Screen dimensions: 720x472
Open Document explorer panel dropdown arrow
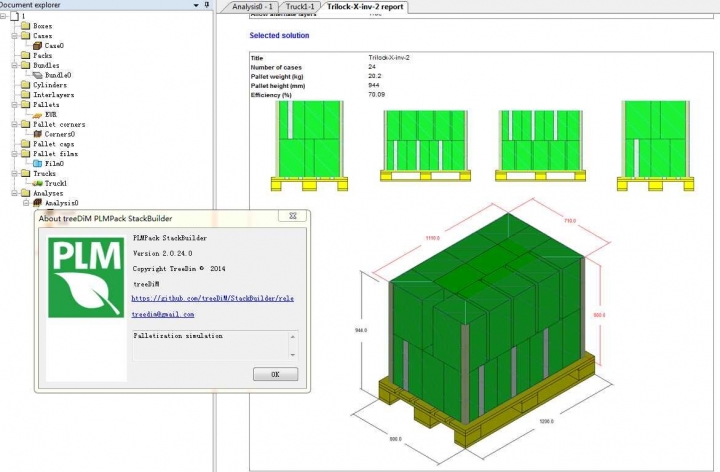point(194,6)
